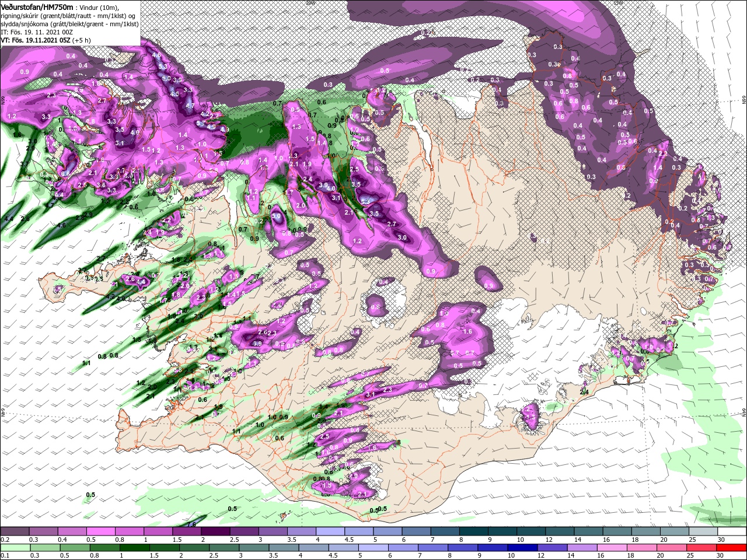The width and height of the screenshot is (747, 560).
Task: Select the upper snow scale swatch starting at 3.5
Action: pos(301,531)
